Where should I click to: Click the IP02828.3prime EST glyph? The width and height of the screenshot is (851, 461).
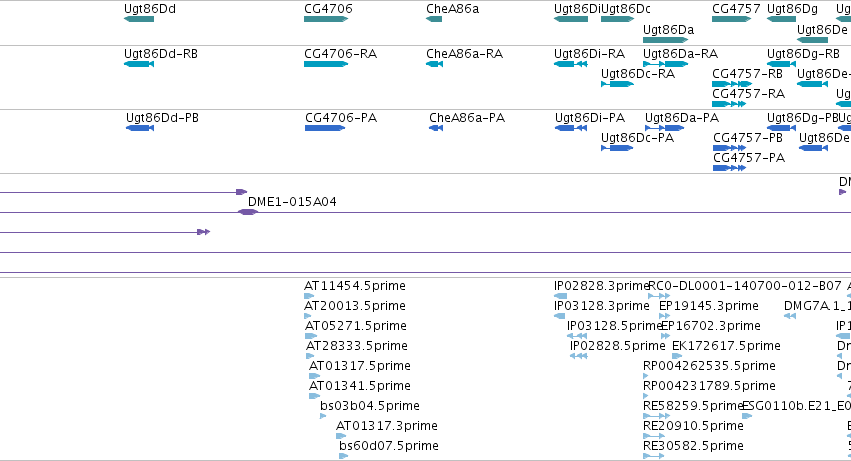point(561,296)
